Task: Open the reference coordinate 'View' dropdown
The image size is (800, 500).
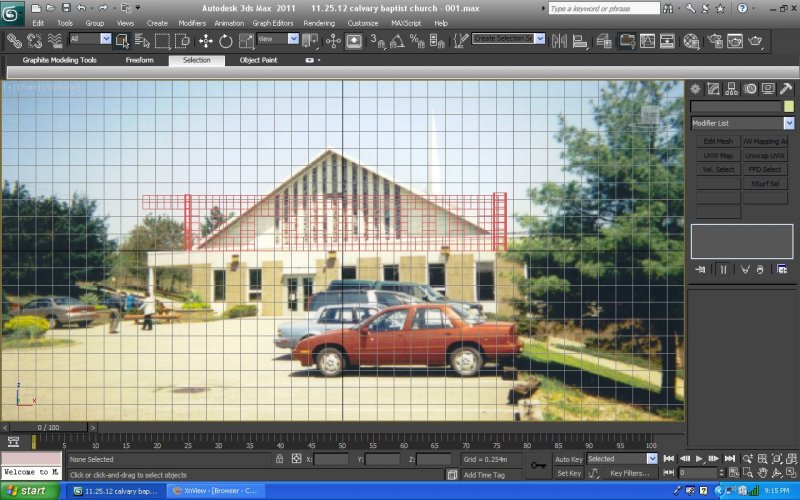Action: [293, 39]
